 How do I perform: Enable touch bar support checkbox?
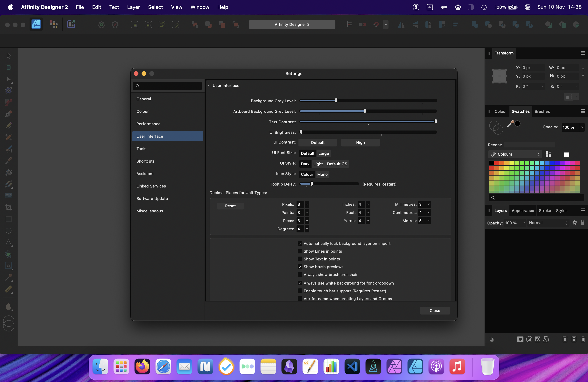(300, 291)
